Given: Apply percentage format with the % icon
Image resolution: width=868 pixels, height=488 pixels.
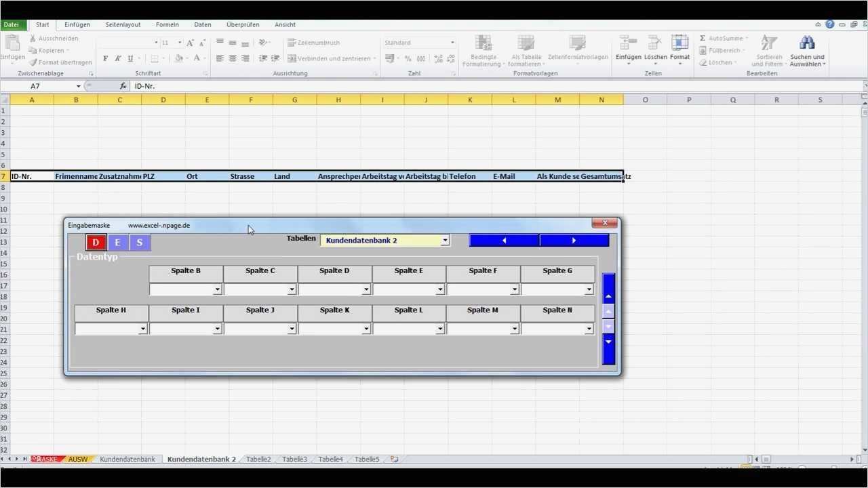Looking at the screenshot, I should coord(407,59).
